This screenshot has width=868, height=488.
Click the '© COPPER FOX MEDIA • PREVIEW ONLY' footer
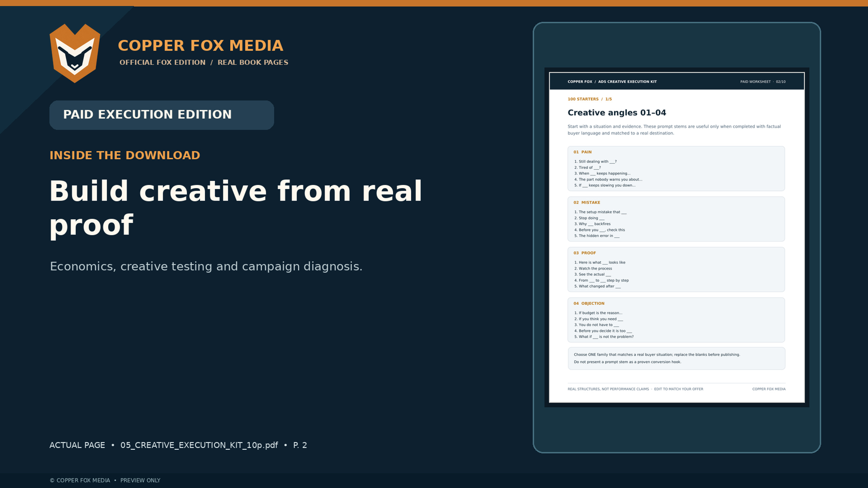[x=105, y=480]
